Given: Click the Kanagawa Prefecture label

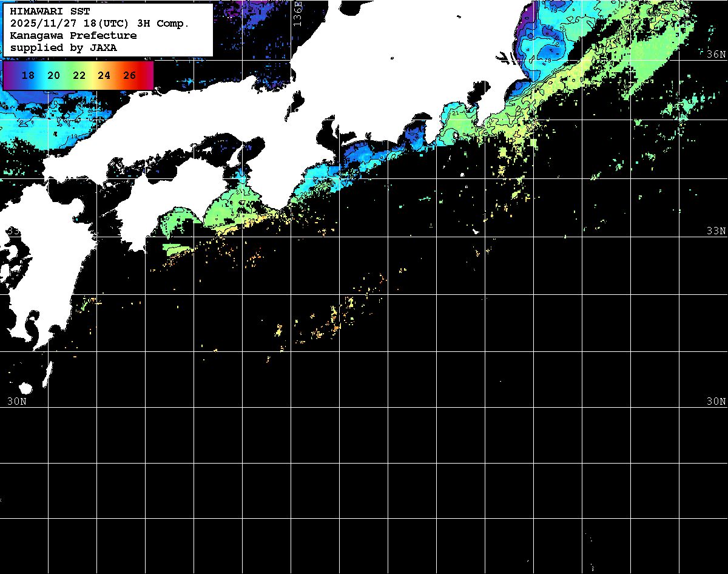Looking at the screenshot, I should pos(73,36).
